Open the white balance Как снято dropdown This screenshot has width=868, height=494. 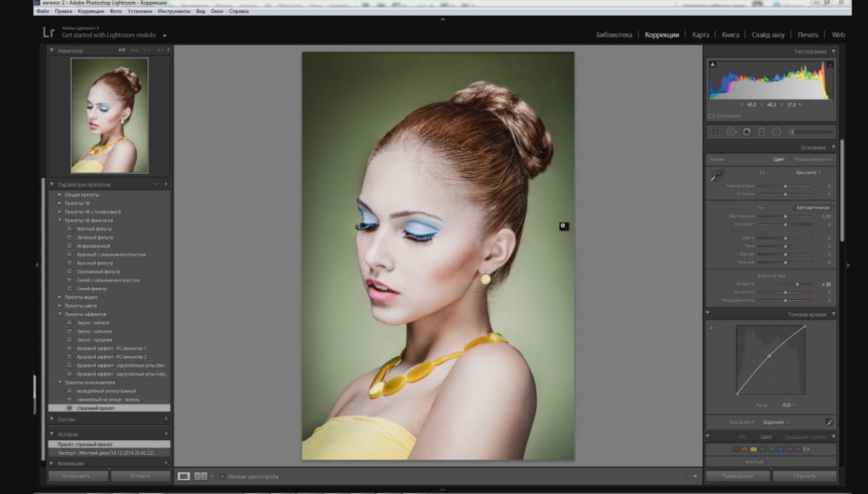(807, 173)
